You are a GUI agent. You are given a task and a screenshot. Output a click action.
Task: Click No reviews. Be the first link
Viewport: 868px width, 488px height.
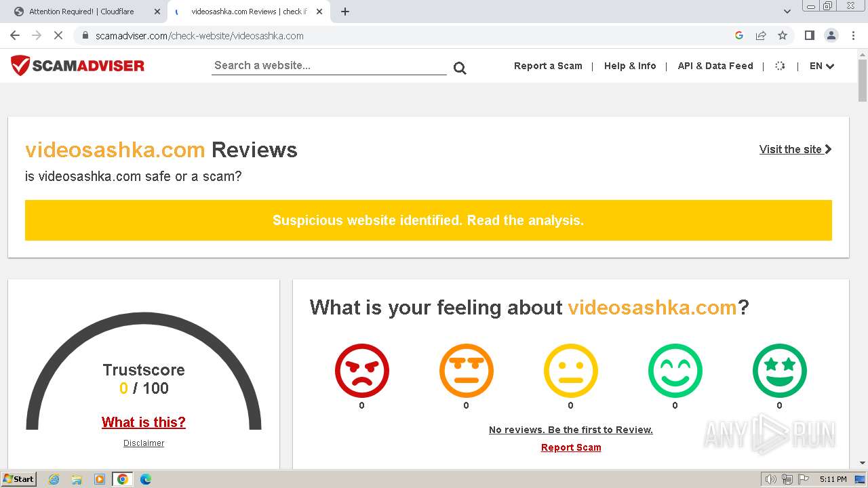571,430
